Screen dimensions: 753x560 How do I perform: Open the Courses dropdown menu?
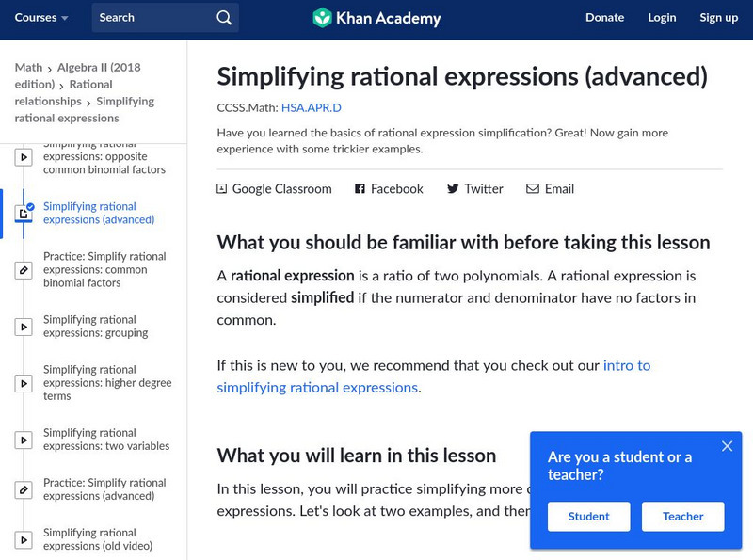[41, 18]
